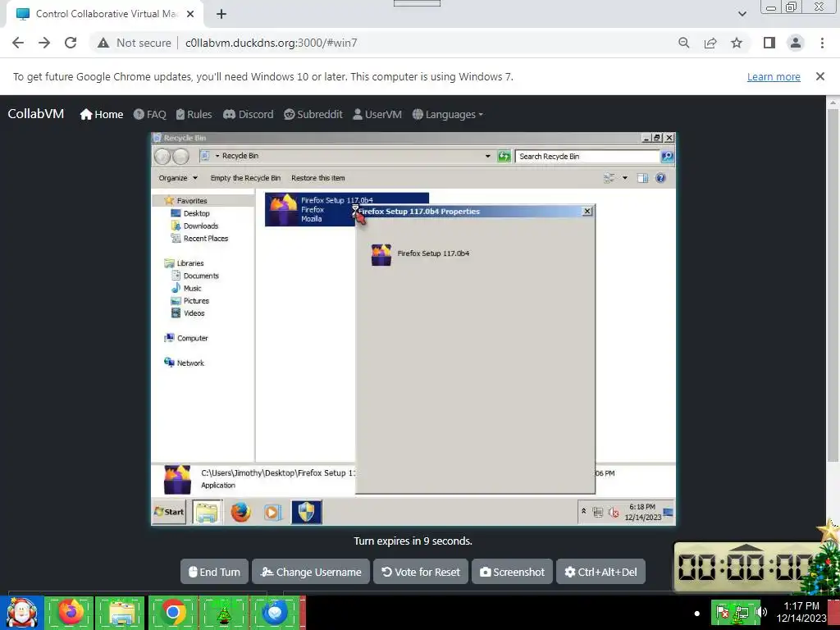Screen dimensions: 840x630
Task: Select Downloads in the navigation pane
Action: [x=201, y=226]
